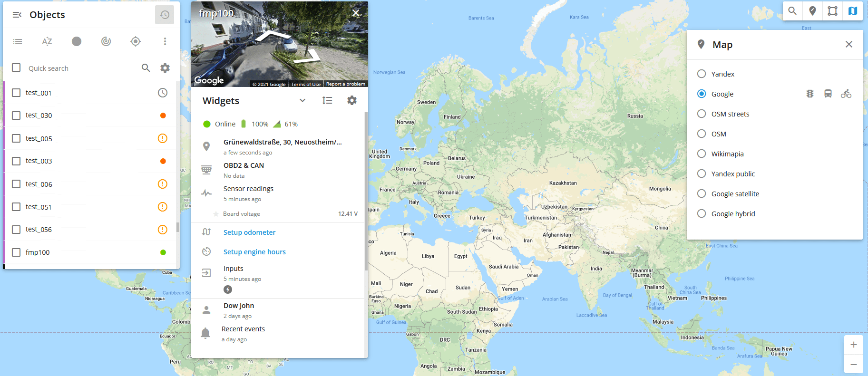
Task: Click the map search magnifier tool
Action: [x=792, y=10]
